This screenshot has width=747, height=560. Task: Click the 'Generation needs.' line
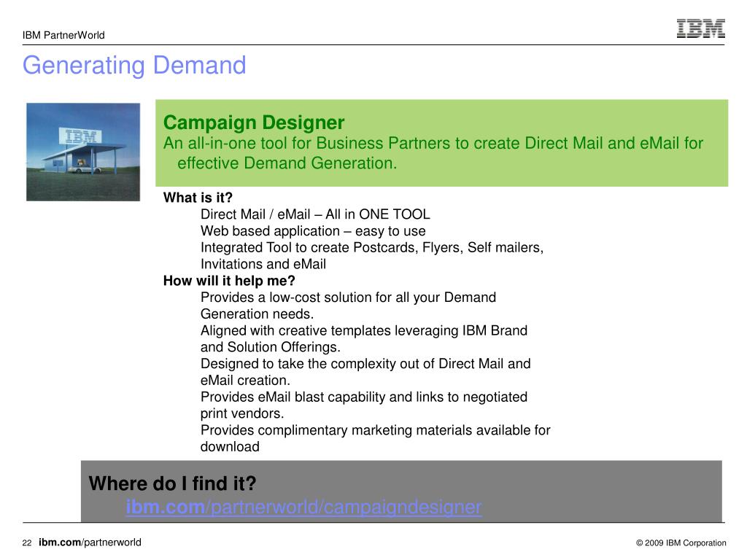257,314
